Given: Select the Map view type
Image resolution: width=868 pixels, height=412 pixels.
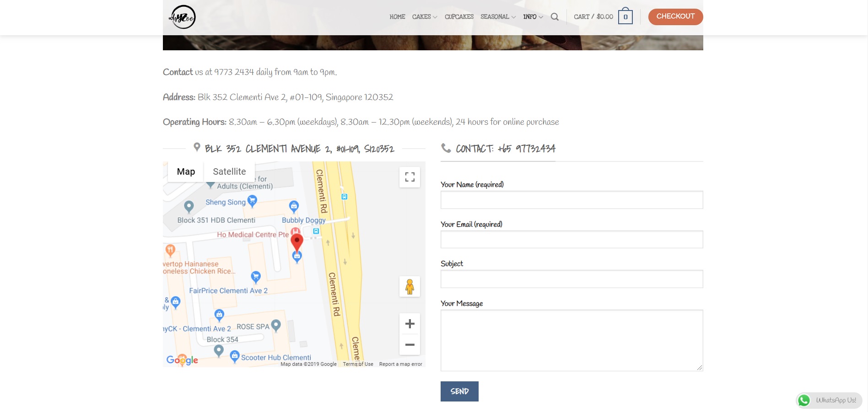Looking at the screenshot, I should (186, 171).
